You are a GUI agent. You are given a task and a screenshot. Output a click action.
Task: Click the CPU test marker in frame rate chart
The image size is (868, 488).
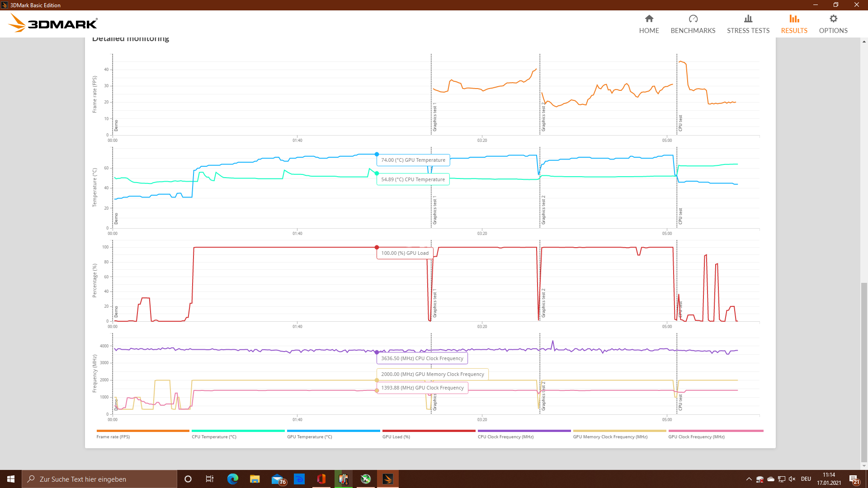click(x=680, y=123)
